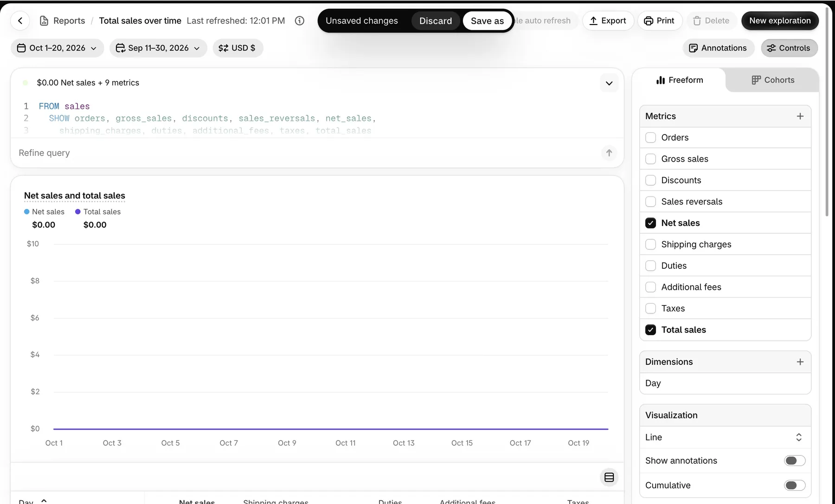Image resolution: width=835 pixels, height=504 pixels.
Task: Click the Save as button
Action: click(487, 21)
